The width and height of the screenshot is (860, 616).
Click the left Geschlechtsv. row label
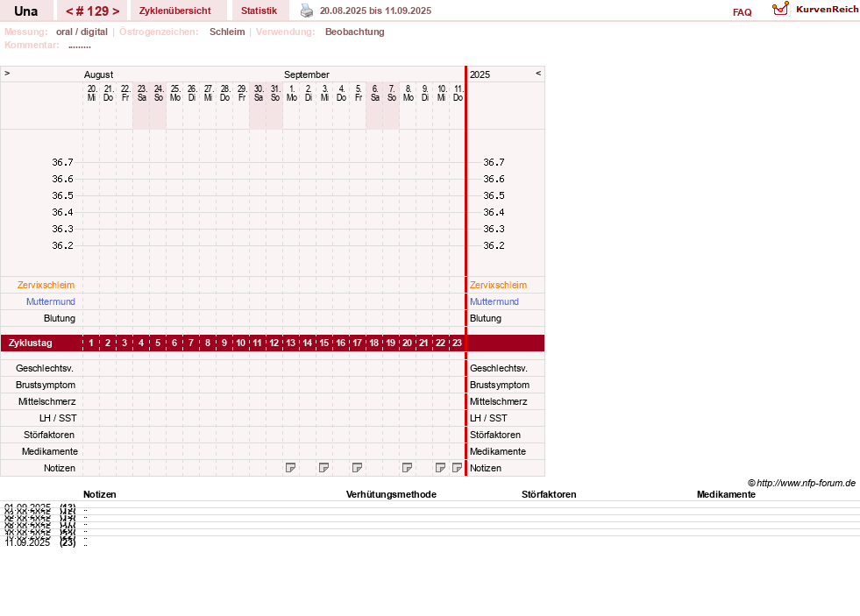[x=45, y=368]
